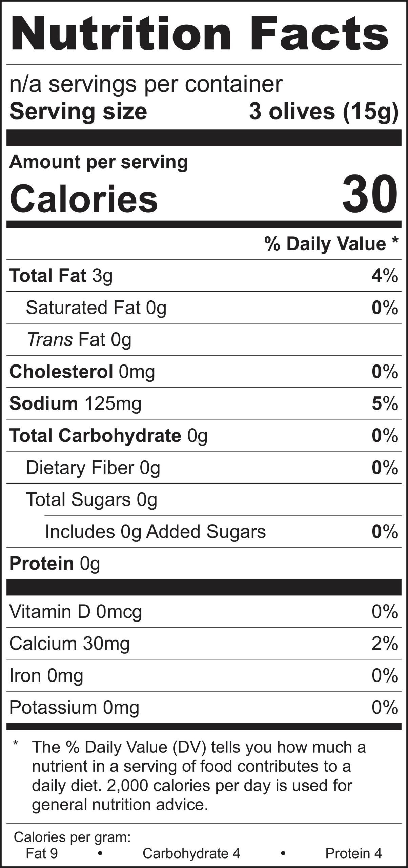Click the 5% sodium daily value
408x868 pixels.
pyautogui.click(x=385, y=403)
